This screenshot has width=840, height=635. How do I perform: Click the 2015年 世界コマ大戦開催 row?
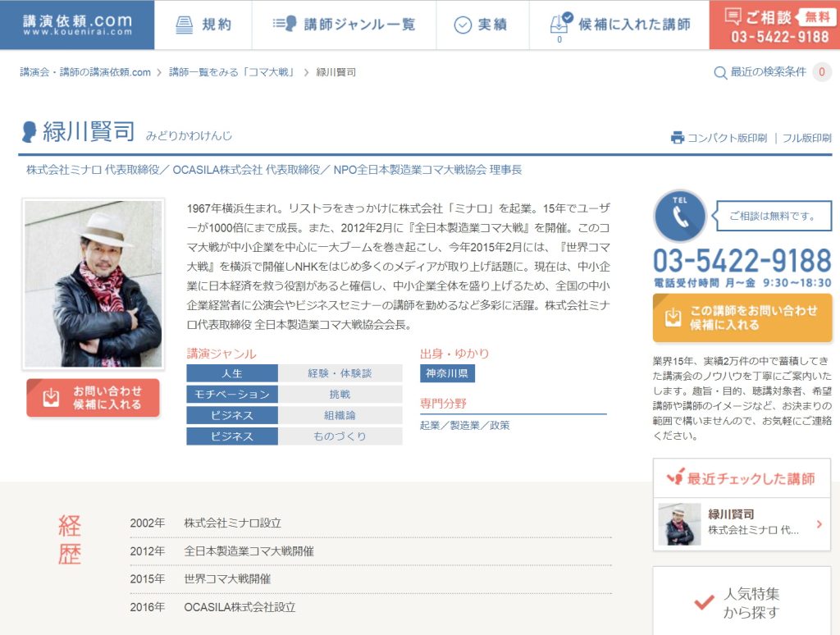371,578
